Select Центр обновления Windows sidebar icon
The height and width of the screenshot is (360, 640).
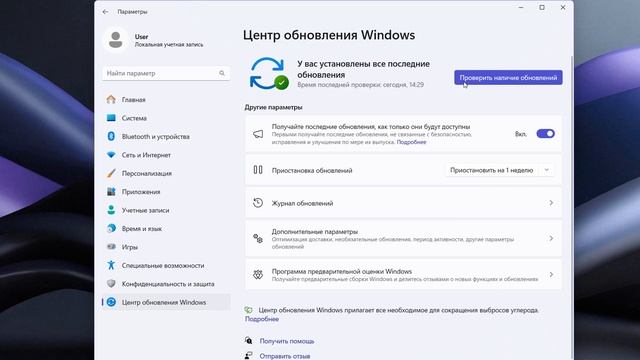click(x=111, y=302)
